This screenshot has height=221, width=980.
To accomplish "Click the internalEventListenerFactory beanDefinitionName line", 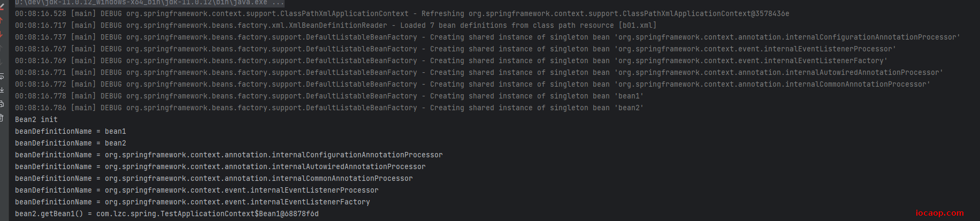I will (x=193, y=202).
